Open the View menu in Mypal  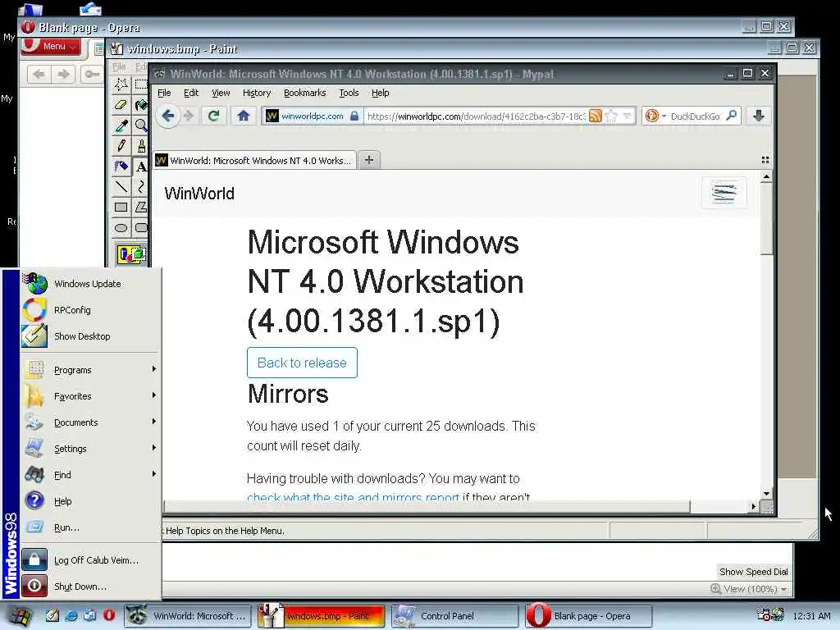[220, 93]
